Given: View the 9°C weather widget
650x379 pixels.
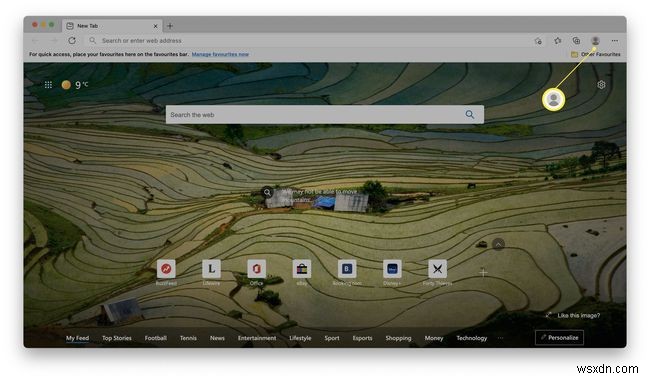Looking at the screenshot, I should (75, 85).
